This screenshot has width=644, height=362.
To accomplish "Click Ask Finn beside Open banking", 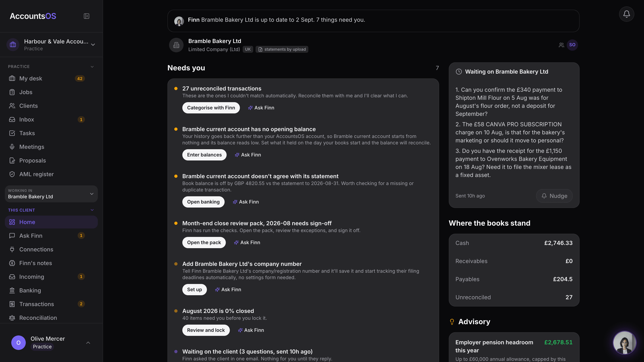I will (246, 202).
